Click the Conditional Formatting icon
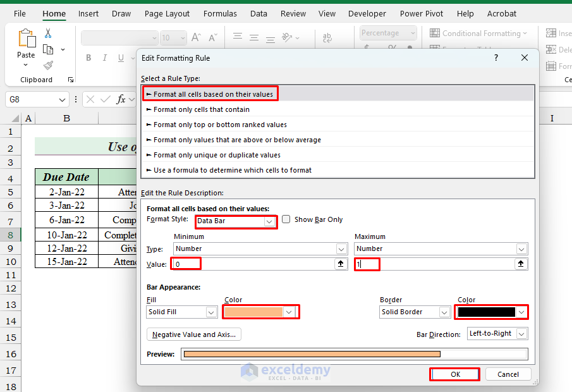Viewport: 572px width, 392px height. (434, 34)
